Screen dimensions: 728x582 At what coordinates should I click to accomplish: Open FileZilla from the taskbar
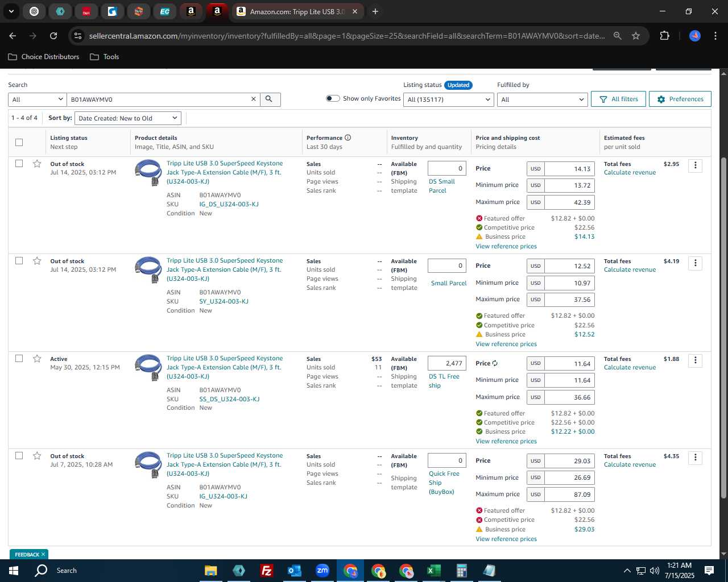tap(266, 571)
